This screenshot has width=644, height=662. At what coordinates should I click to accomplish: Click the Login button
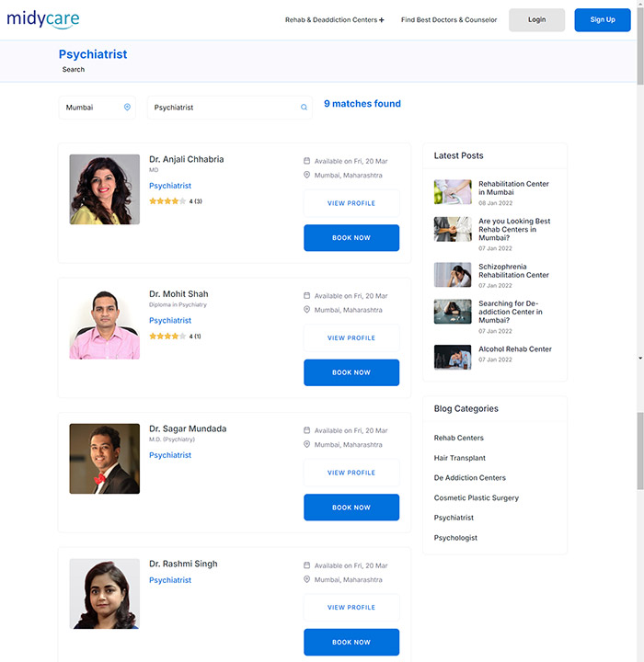click(536, 20)
